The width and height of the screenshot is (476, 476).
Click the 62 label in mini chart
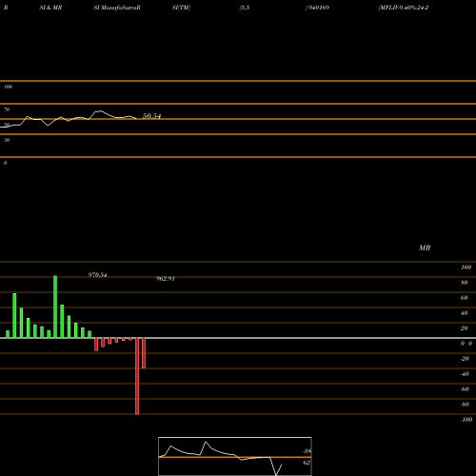[x=307, y=463]
